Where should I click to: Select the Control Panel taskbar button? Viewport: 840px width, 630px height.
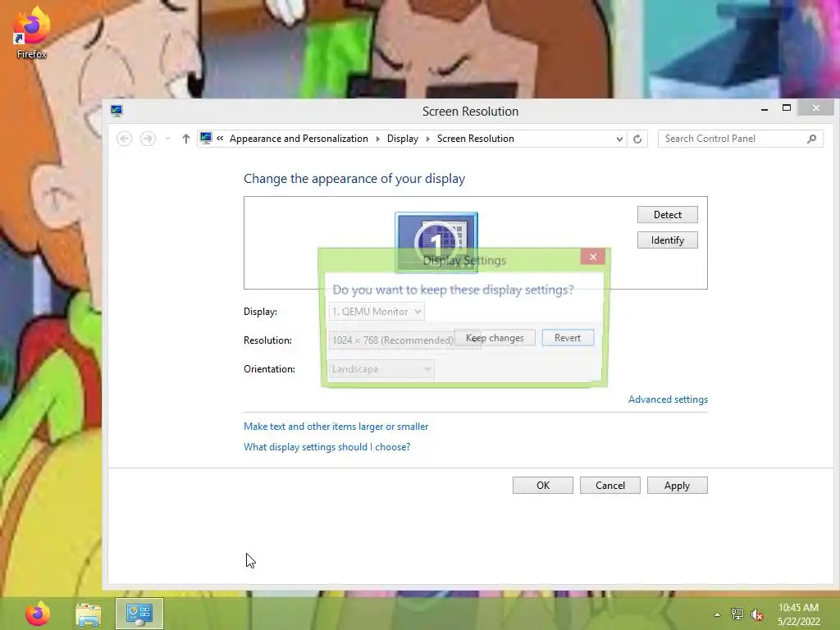(139, 614)
